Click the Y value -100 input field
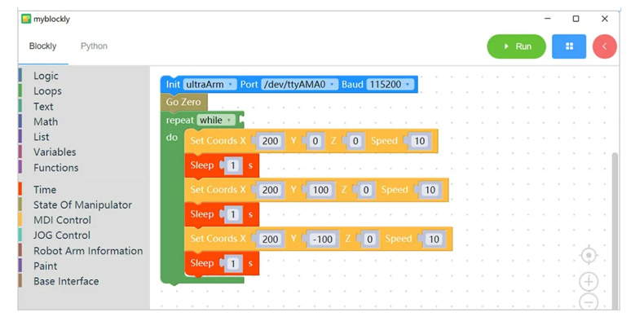The width and height of the screenshot is (644, 321). [323, 239]
